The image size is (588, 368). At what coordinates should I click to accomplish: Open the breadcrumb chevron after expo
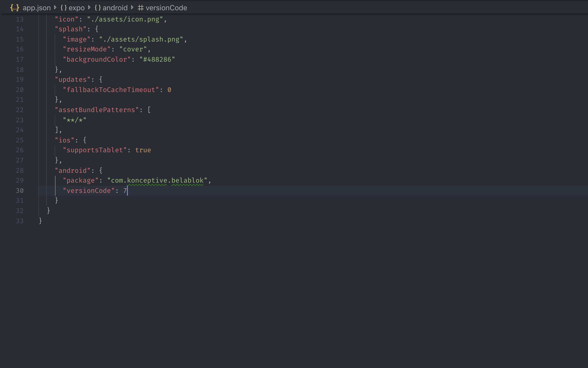[x=89, y=7]
